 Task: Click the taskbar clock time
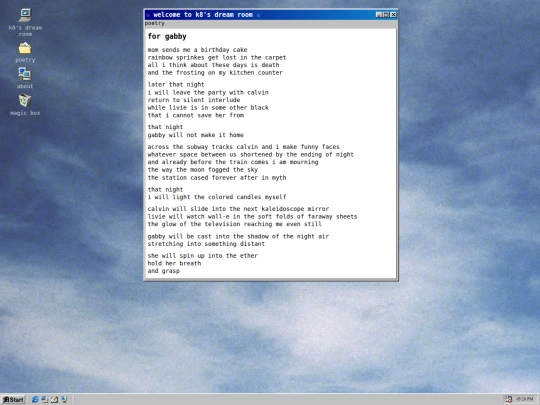(525, 399)
